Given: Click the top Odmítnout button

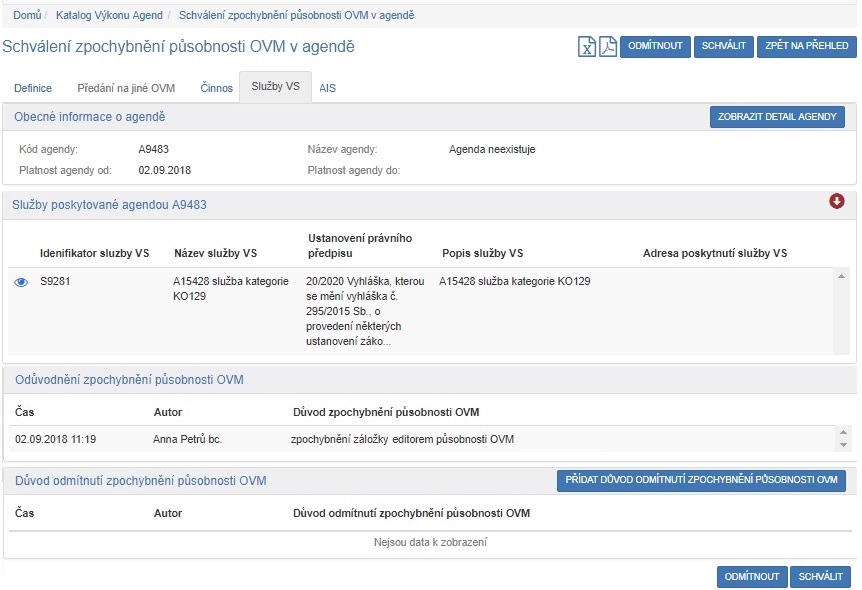Looking at the screenshot, I should 655,46.
